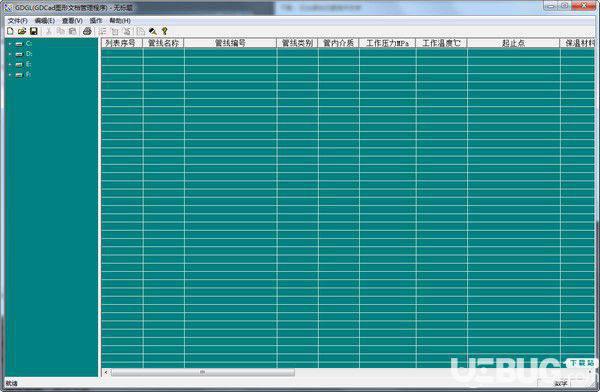Screen dimensions: 600x392
Task: Click the 管线名称 column header
Action: [163, 43]
